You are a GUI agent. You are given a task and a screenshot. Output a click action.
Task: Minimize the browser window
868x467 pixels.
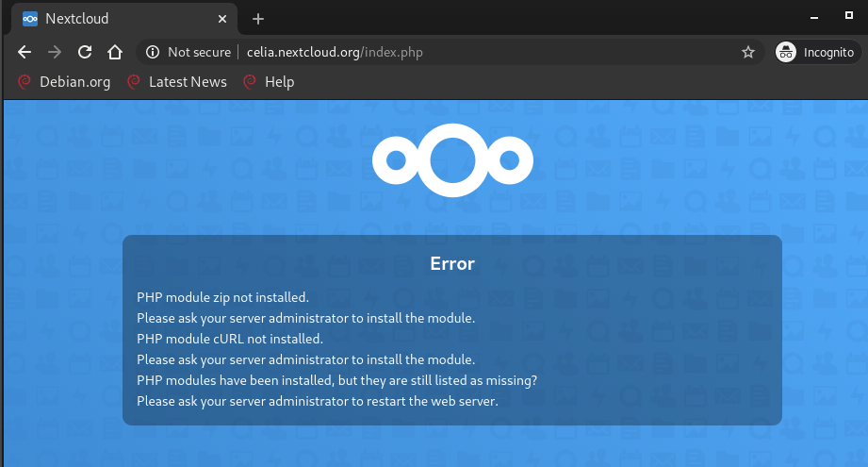pyautogui.click(x=813, y=18)
